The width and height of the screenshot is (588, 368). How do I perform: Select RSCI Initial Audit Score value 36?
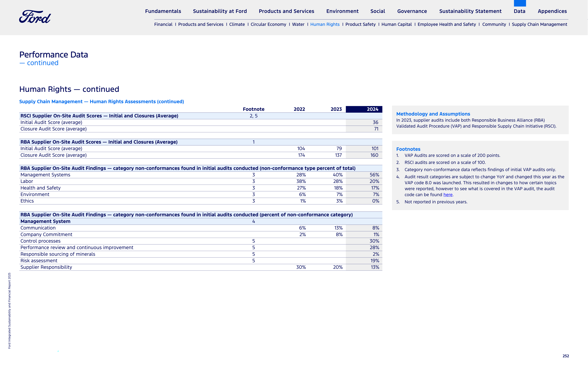pos(376,122)
